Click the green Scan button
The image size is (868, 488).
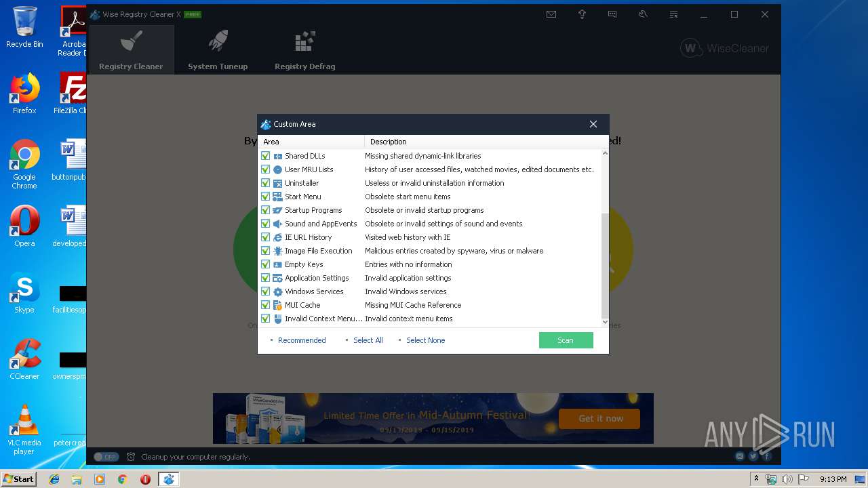566,340
